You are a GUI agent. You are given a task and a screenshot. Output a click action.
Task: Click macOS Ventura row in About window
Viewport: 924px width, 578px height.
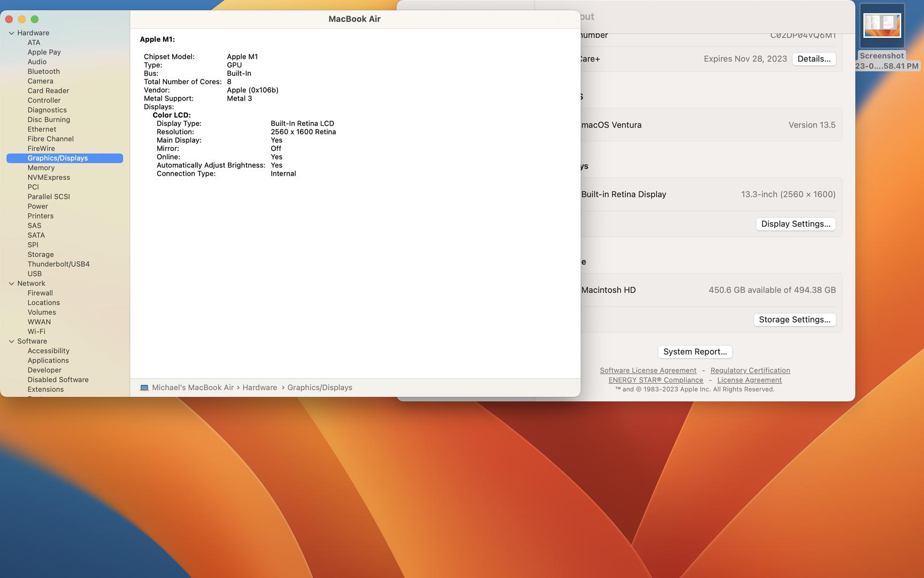point(711,125)
